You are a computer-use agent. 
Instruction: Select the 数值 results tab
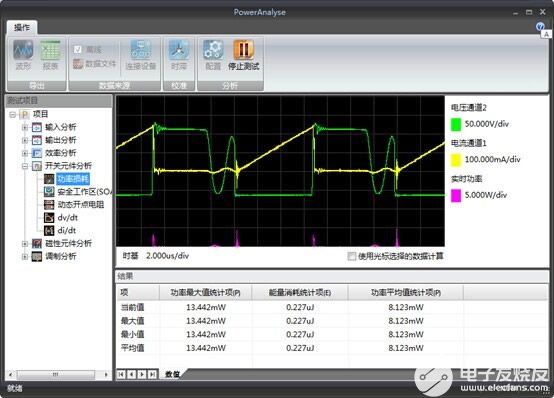173,374
